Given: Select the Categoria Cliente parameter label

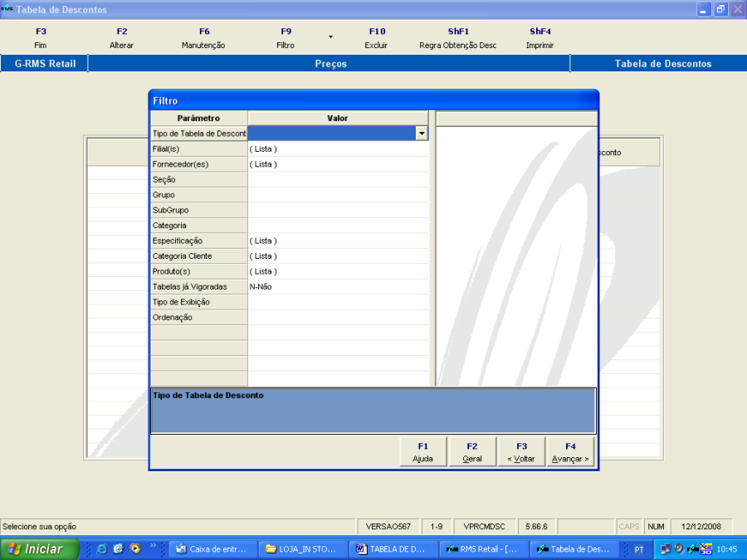Looking at the screenshot, I should tap(199, 256).
